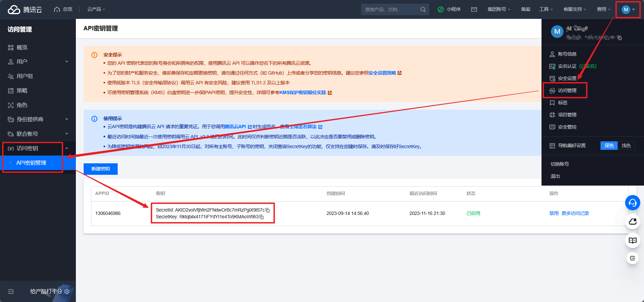Click Tencent Cloud logo
644x302 pixels.
coord(25,9)
